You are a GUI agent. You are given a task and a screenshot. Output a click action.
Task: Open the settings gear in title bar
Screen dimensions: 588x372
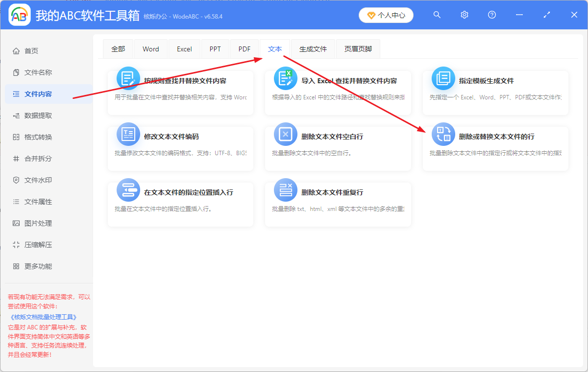tap(464, 15)
